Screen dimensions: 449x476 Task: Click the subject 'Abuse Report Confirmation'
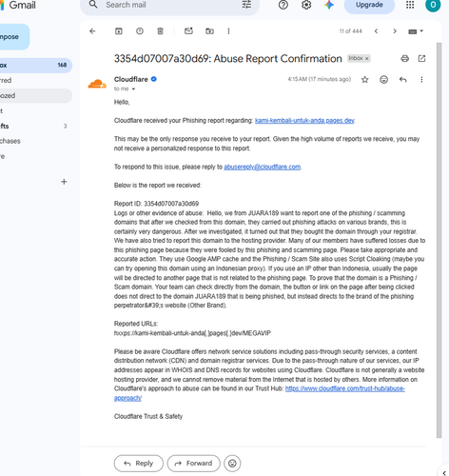pos(278,59)
